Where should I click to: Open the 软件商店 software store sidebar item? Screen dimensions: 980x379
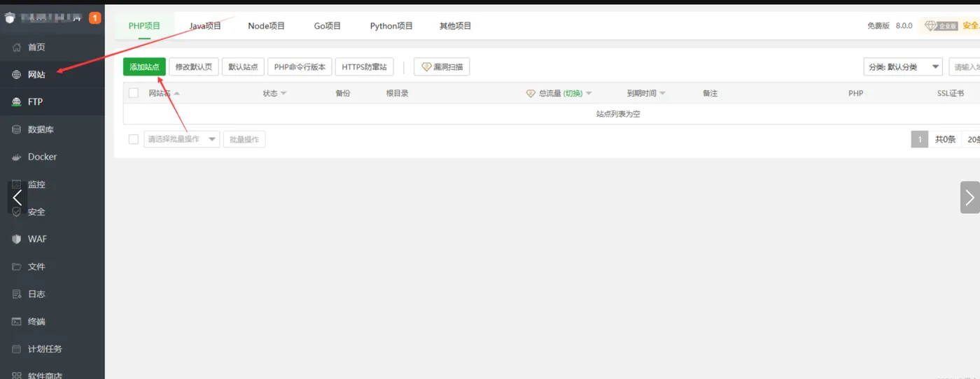click(x=45, y=376)
